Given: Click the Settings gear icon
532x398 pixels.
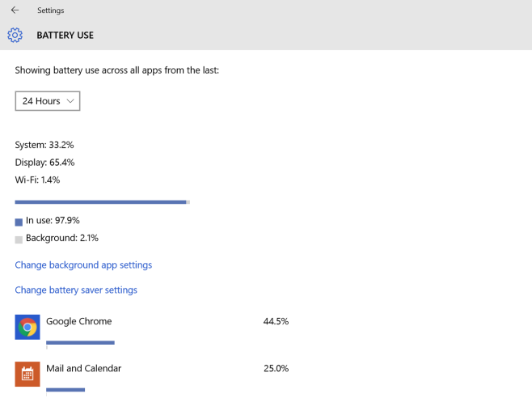Looking at the screenshot, I should [x=15, y=35].
